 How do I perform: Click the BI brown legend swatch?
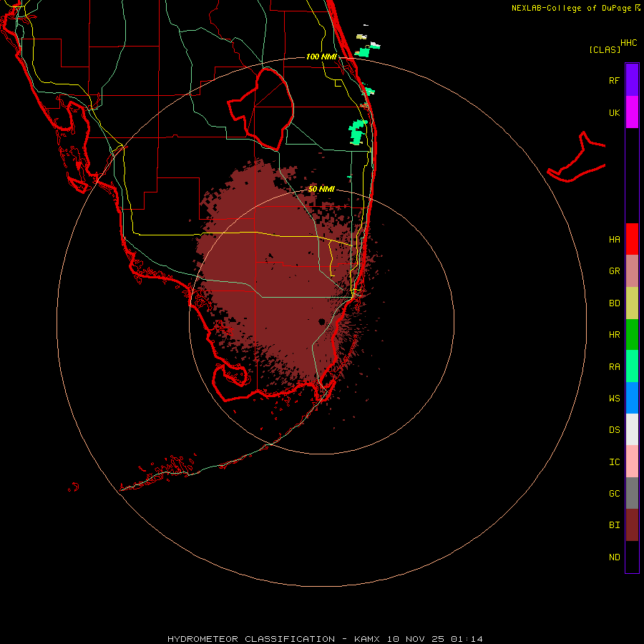pyautogui.click(x=632, y=525)
